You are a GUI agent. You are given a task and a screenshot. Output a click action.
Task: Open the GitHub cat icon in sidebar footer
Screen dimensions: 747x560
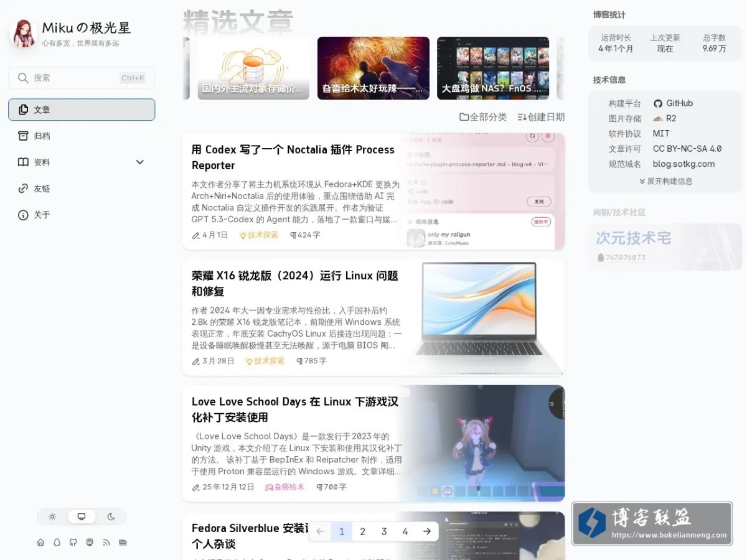(x=73, y=543)
